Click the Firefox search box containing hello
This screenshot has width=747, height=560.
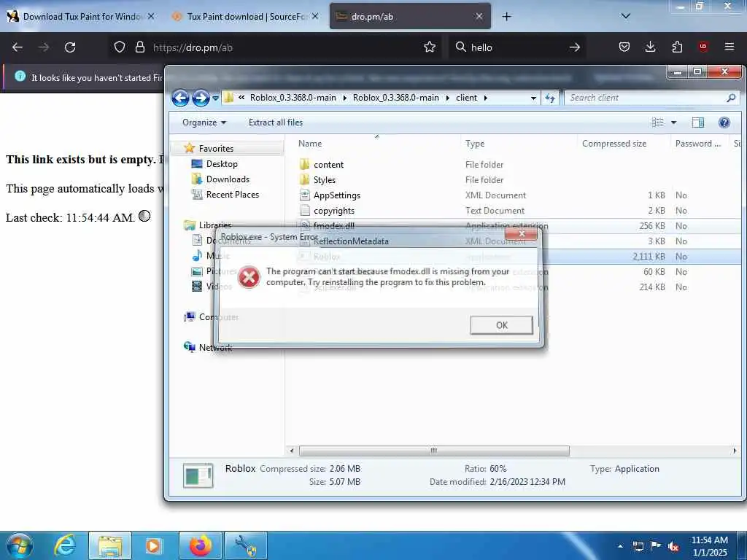coord(517,47)
